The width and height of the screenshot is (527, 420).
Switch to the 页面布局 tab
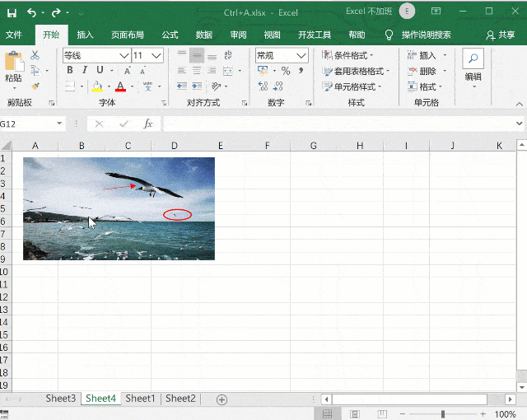[128, 35]
